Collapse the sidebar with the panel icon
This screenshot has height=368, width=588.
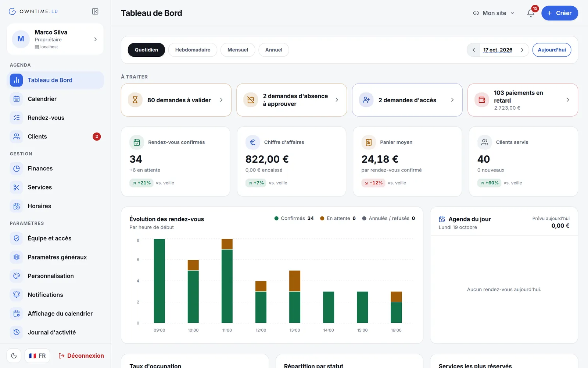click(95, 11)
